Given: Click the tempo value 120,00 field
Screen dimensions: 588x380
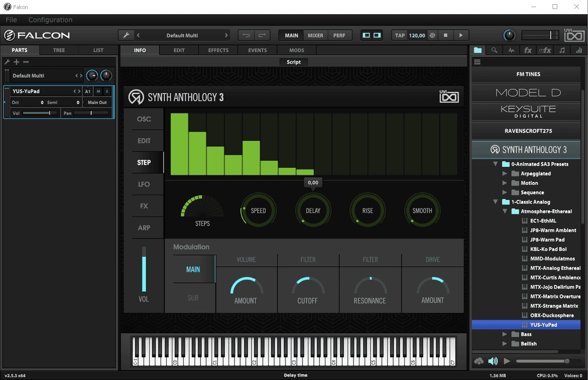Looking at the screenshot, I should [x=417, y=35].
